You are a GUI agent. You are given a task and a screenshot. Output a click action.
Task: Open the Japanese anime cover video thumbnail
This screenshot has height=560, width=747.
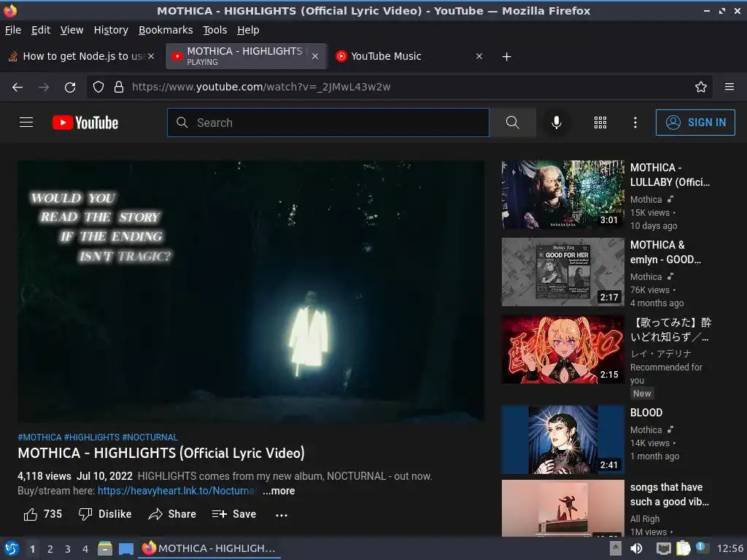[x=562, y=349]
